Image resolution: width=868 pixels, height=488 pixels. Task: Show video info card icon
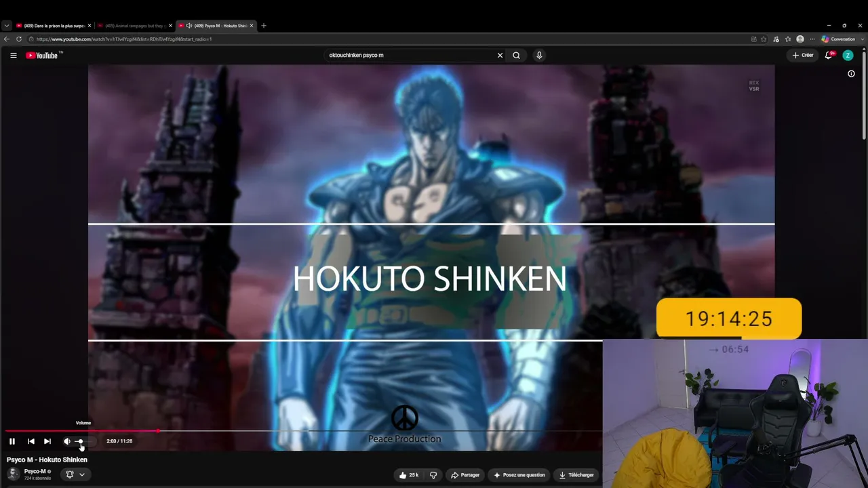click(851, 74)
